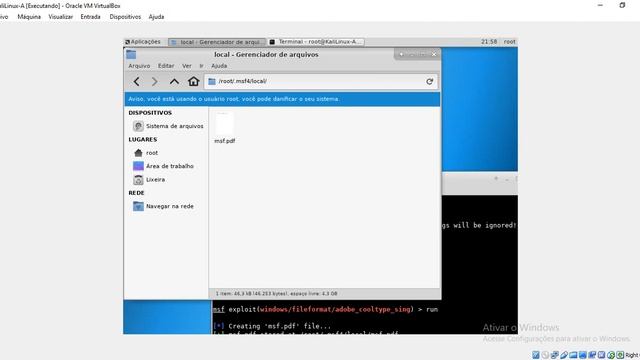
Task: Open the VirtualBox Visualizar menu
Action: coord(60,17)
